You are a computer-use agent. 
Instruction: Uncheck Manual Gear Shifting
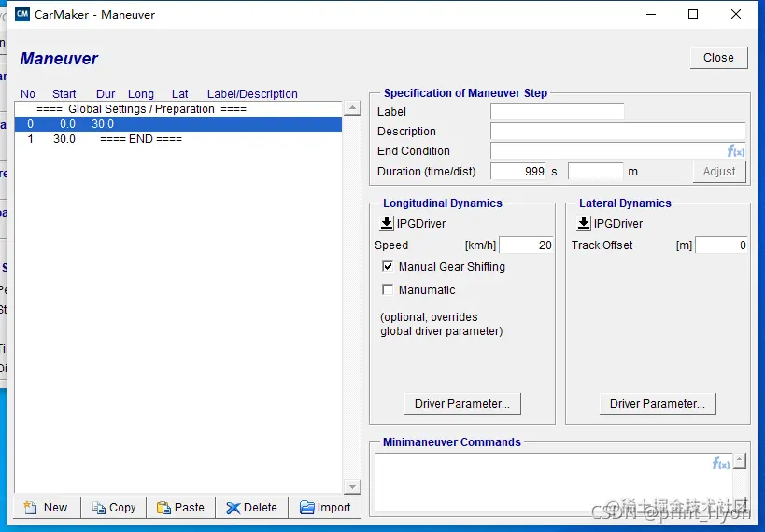(x=388, y=266)
